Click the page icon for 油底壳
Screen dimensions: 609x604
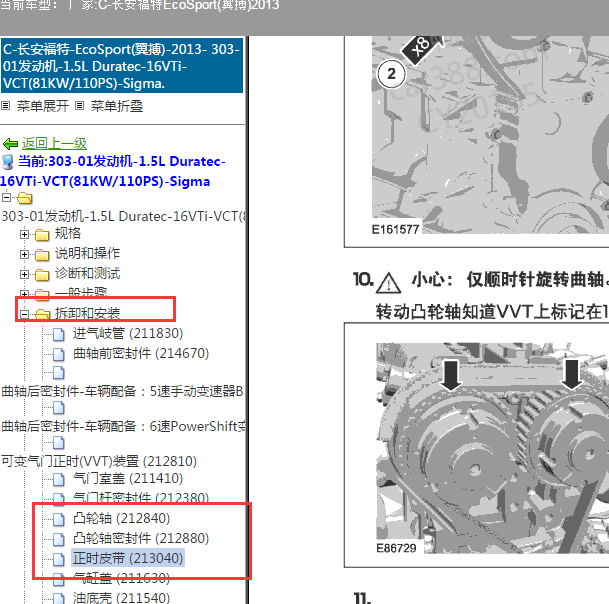tap(59, 599)
